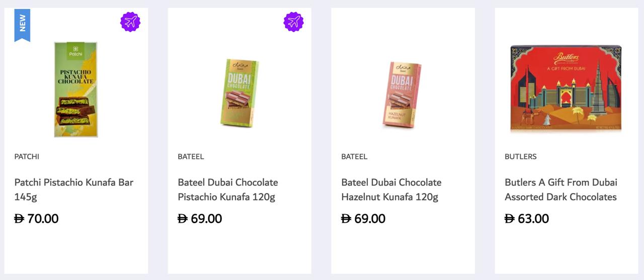
Task: Open the Bateel Dubai Chocolate Pistachio Kunafa 120g title
Action: pyautogui.click(x=227, y=189)
